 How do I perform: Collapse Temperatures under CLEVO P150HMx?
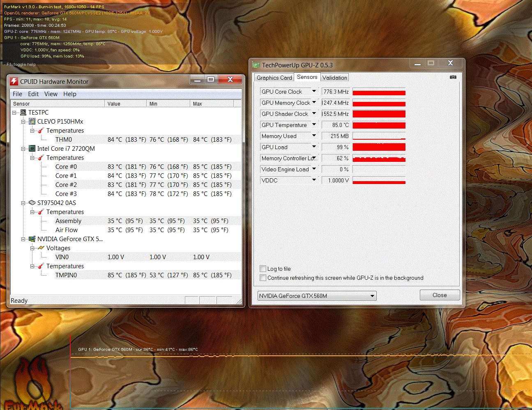coord(32,131)
